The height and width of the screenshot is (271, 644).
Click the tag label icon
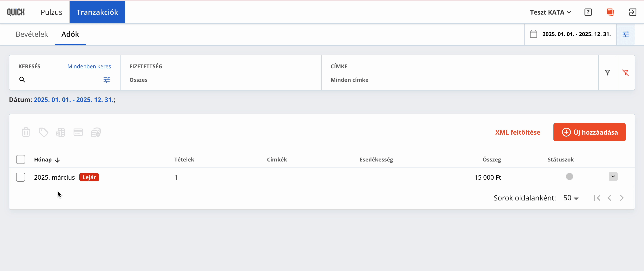[x=44, y=132]
